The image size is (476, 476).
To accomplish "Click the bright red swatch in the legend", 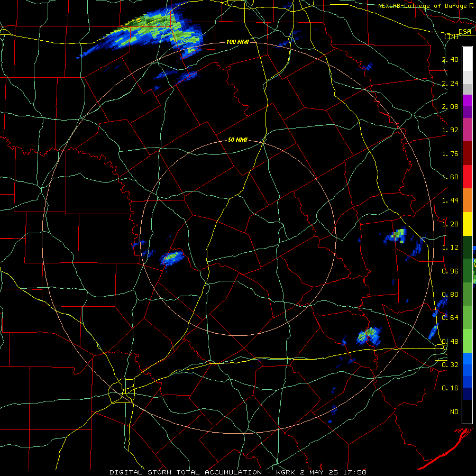I will coord(467,177).
